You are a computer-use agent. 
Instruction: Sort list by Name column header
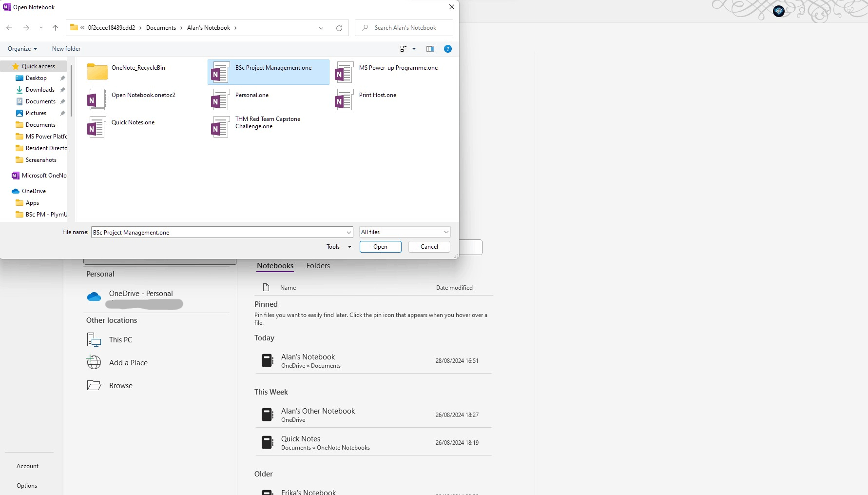coord(288,288)
